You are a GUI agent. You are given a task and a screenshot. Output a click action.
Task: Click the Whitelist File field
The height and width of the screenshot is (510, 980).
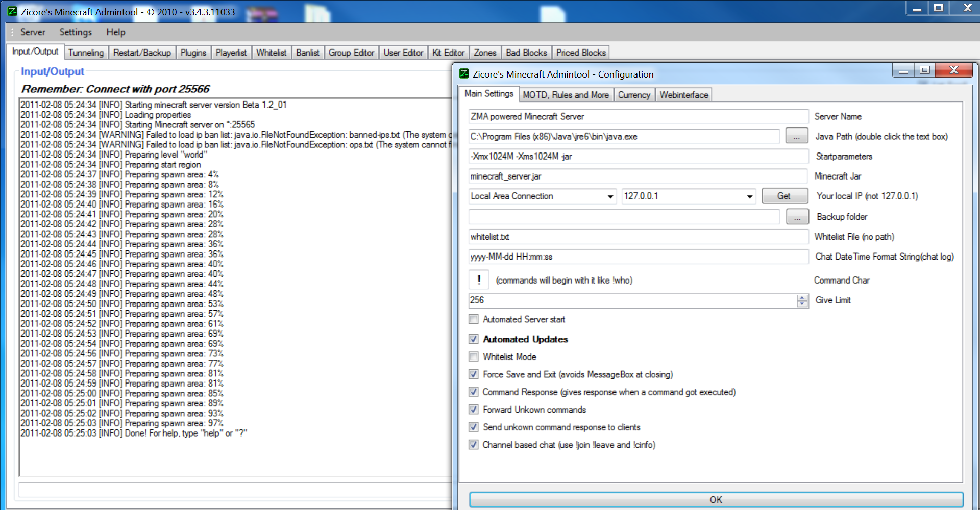coord(638,237)
